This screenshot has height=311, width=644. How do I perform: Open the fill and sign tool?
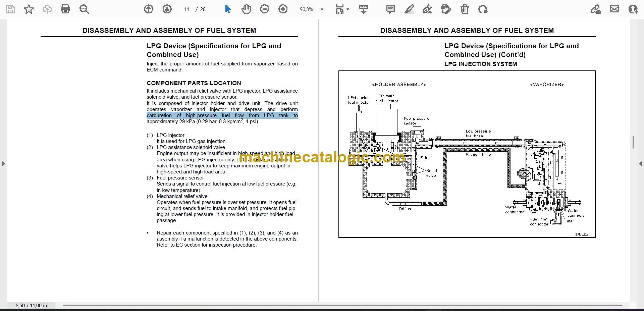[596, 9]
